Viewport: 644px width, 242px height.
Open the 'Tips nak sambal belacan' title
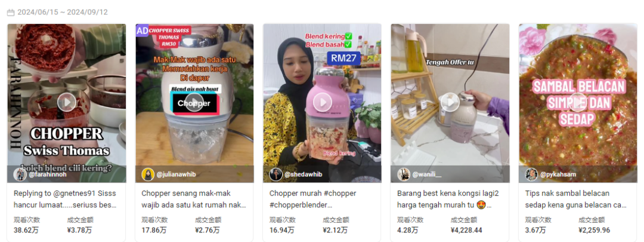coord(576,199)
